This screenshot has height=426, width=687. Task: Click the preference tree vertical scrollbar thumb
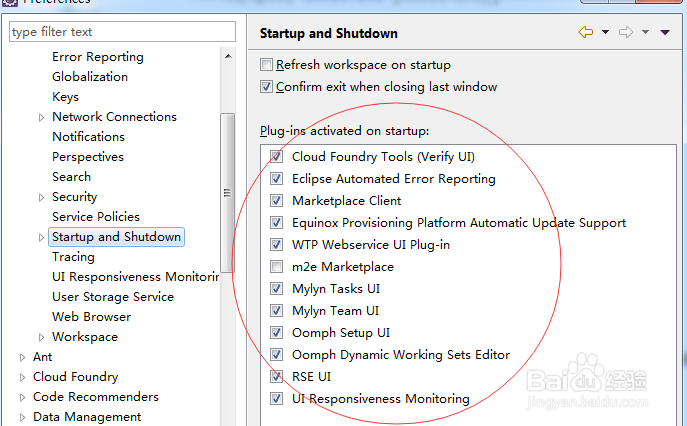click(x=227, y=193)
